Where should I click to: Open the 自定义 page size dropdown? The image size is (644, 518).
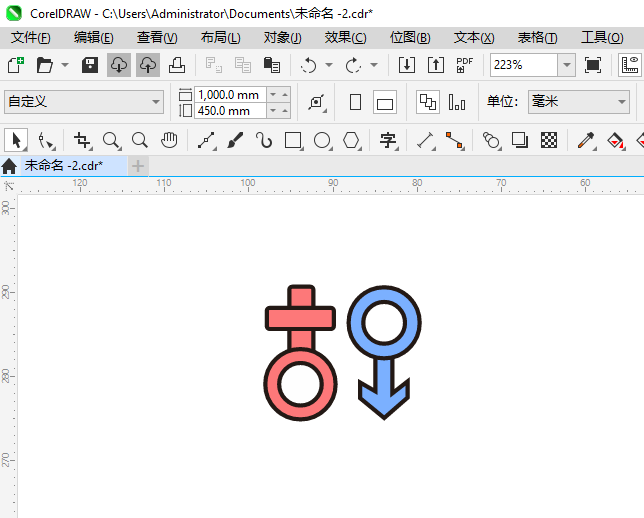click(x=84, y=101)
